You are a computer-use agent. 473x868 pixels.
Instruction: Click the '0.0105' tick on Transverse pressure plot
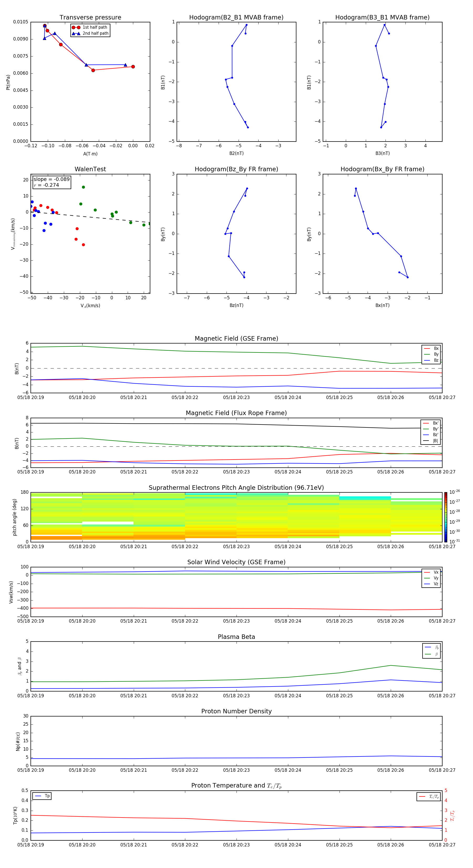(x=20, y=22)
